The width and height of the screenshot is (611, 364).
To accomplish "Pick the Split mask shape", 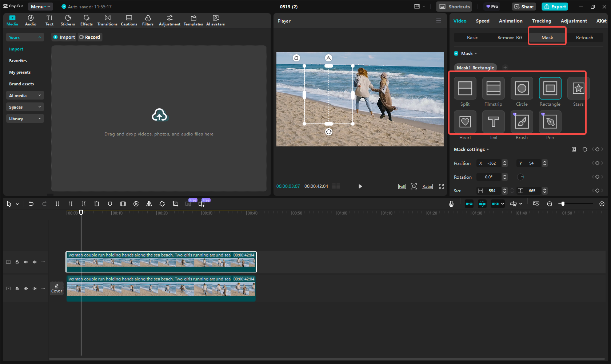I will point(465,88).
